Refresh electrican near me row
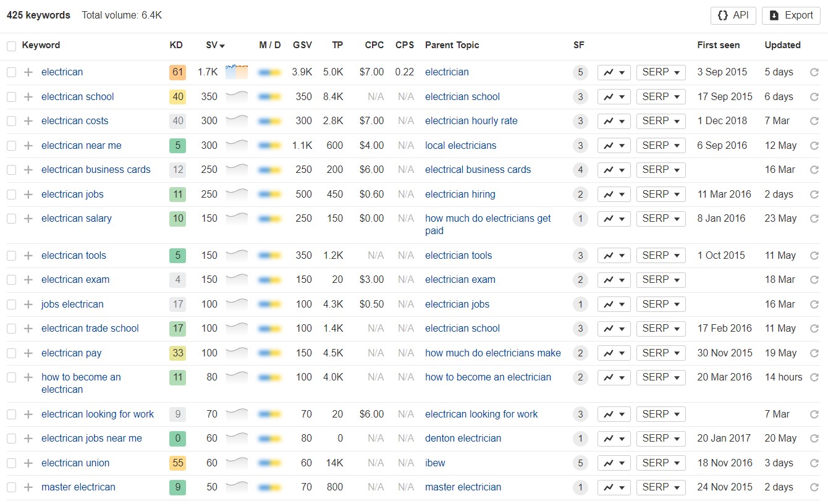The height and width of the screenshot is (504, 828). click(x=814, y=146)
